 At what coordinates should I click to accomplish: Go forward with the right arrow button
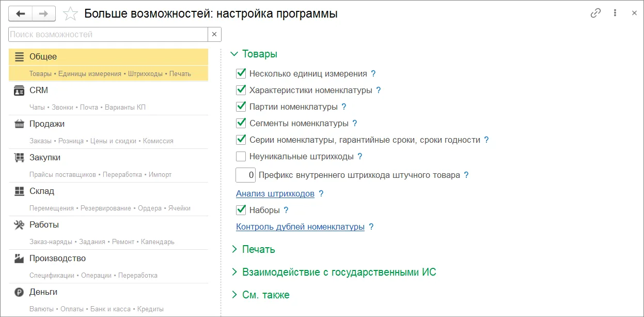44,13
